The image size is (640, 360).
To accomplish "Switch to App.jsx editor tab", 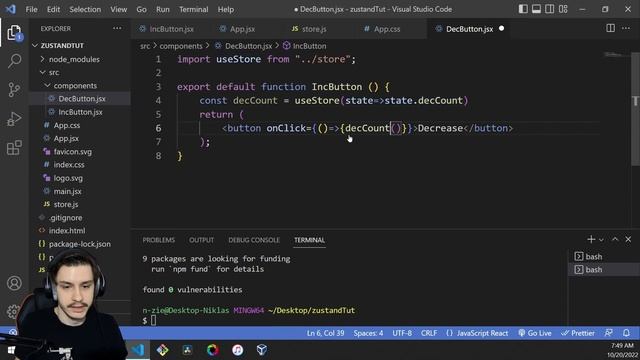I will click(242, 29).
